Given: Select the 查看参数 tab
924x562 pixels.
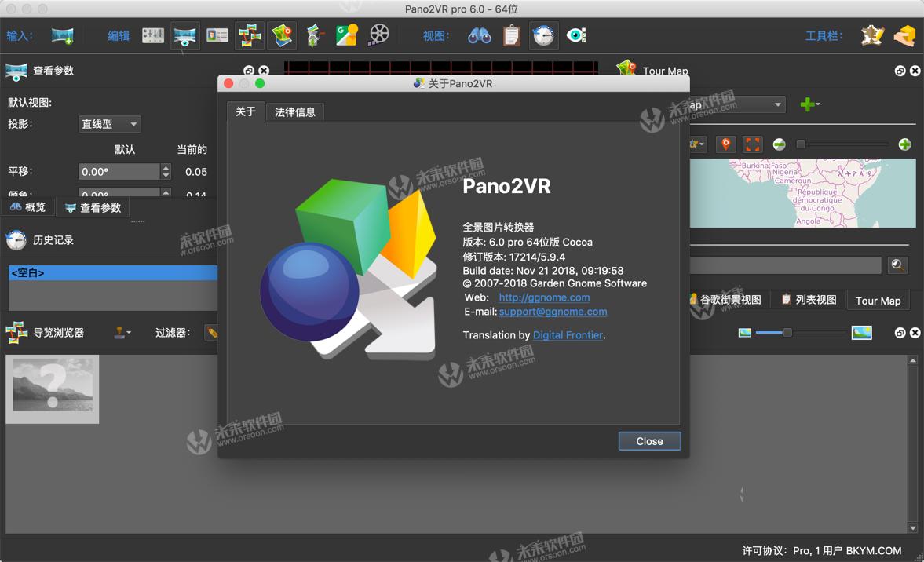Looking at the screenshot, I should pyautogui.click(x=93, y=208).
